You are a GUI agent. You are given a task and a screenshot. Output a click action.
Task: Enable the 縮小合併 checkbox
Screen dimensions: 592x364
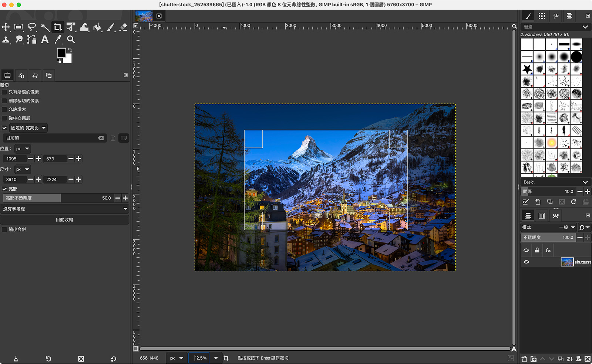point(4,229)
